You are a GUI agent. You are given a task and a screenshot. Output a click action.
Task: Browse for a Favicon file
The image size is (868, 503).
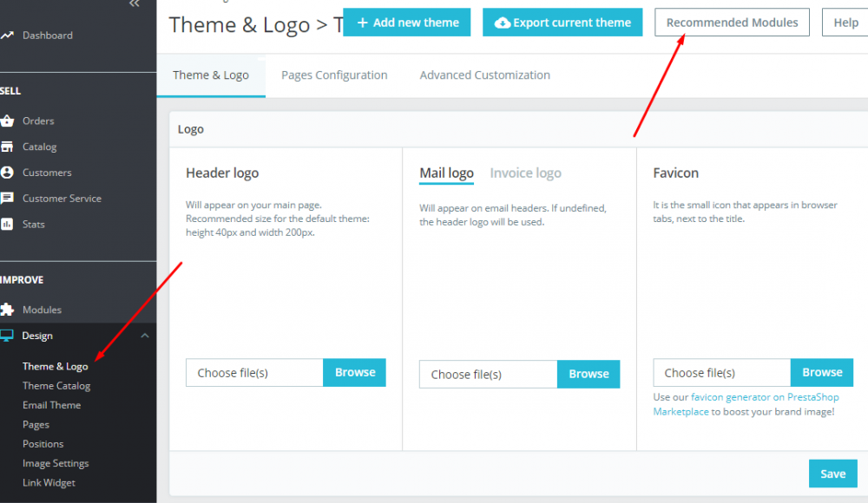pos(822,372)
